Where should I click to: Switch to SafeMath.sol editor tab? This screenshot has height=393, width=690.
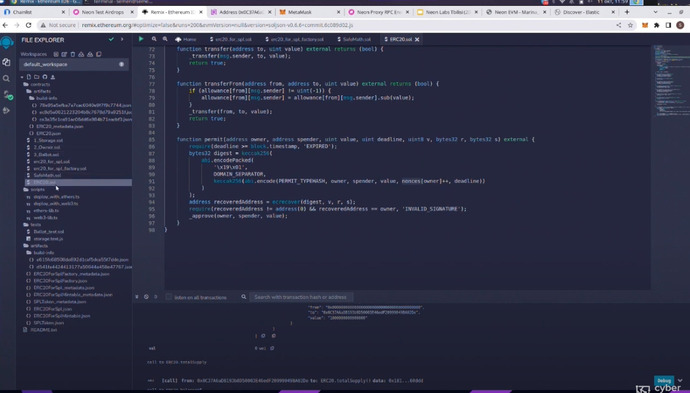click(x=353, y=40)
